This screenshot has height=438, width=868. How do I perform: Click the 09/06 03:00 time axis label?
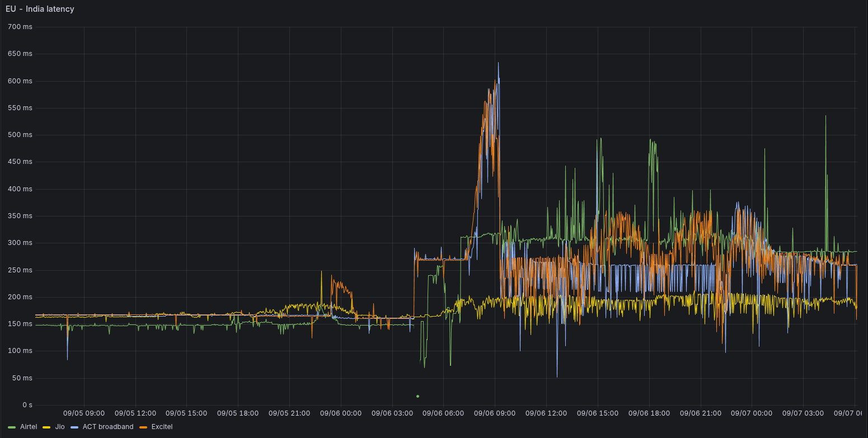pyautogui.click(x=392, y=413)
